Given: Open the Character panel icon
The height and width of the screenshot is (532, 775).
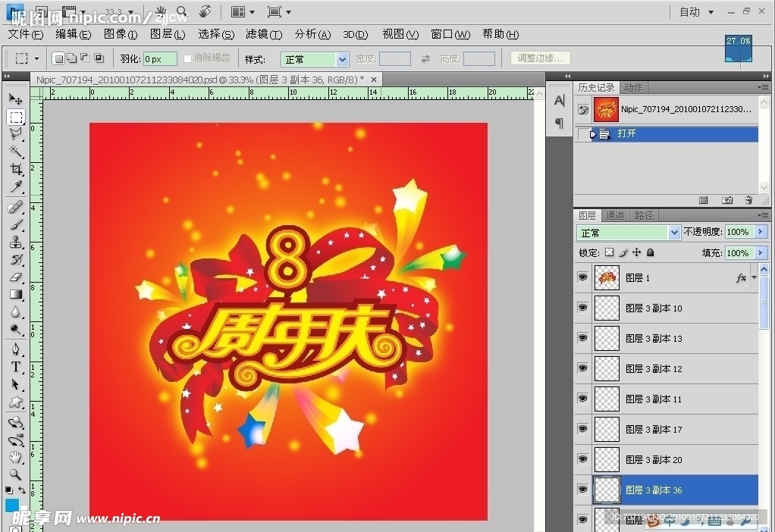Looking at the screenshot, I should coord(559,101).
